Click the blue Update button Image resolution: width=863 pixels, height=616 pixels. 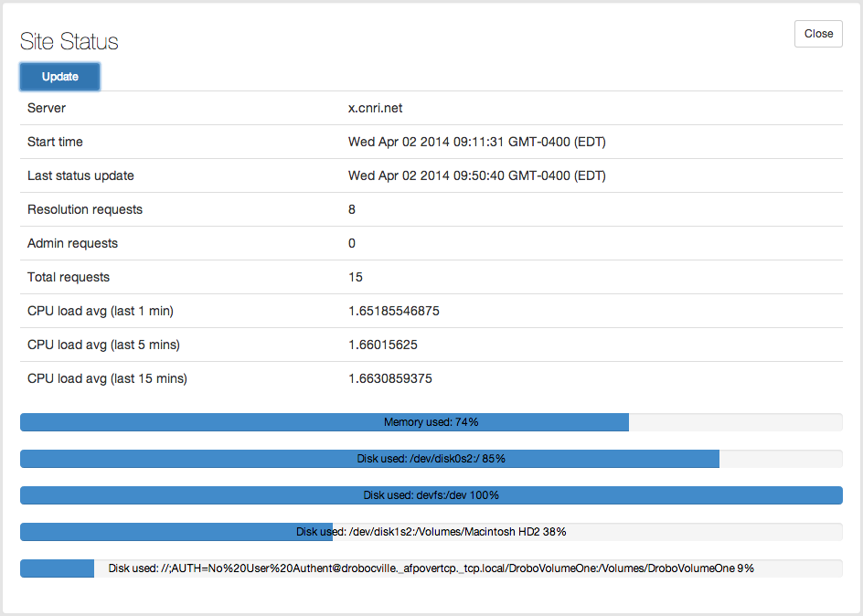point(60,77)
